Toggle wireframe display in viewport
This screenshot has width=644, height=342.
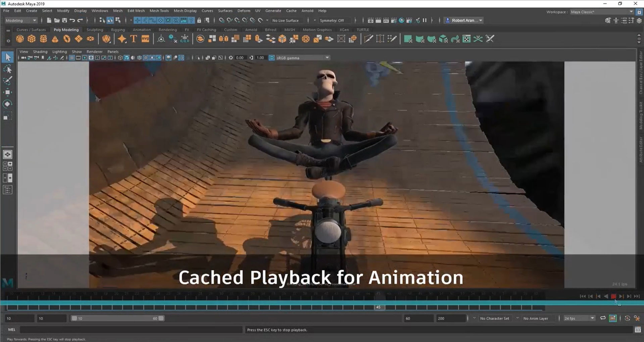120,58
